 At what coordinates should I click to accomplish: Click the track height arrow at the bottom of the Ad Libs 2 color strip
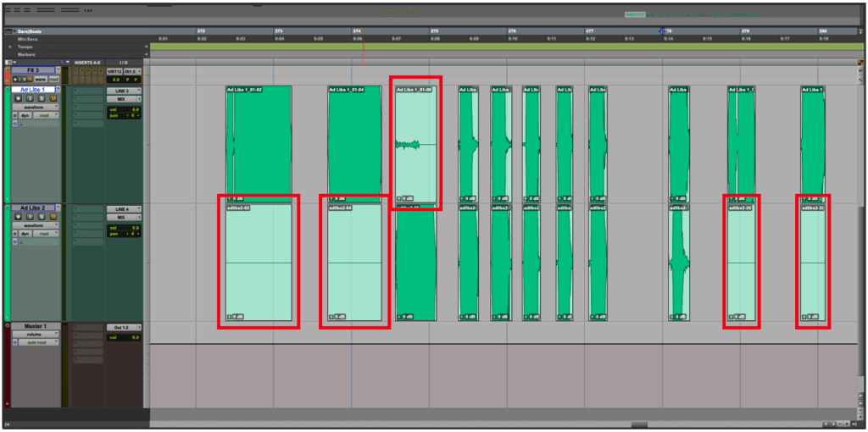point(7,318)
